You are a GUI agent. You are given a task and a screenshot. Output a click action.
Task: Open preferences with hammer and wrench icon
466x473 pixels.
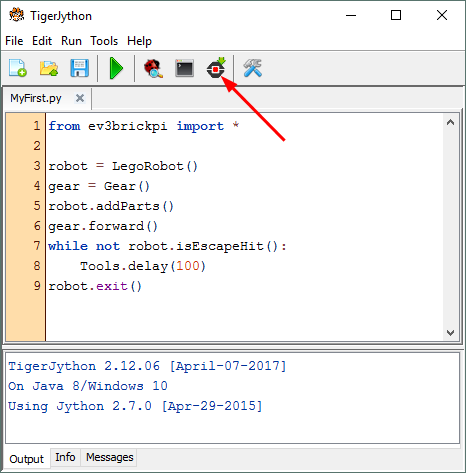[253, 68]
